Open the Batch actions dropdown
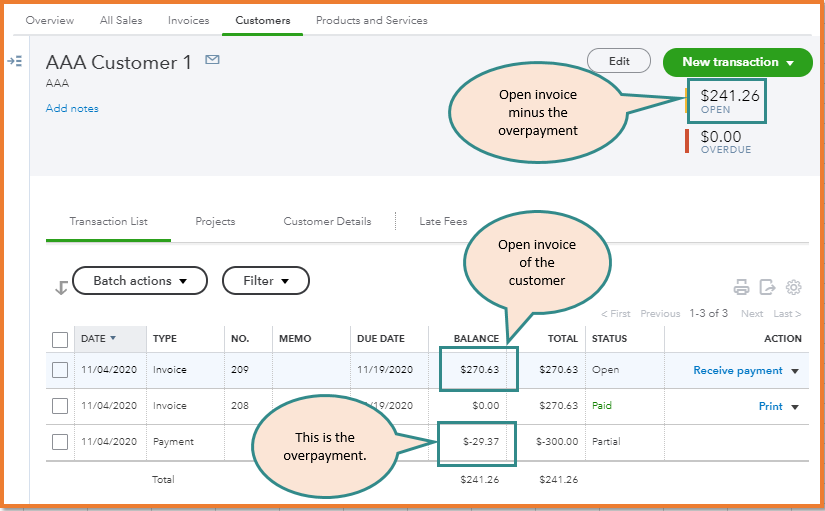Image resolution: width=825 pixels, height=511 pixels. pyautogui.click(x=140, y=280)
